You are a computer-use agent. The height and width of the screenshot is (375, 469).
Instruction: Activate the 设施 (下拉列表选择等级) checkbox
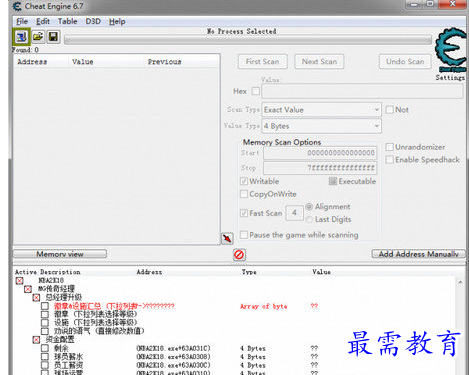coord(45,323)
